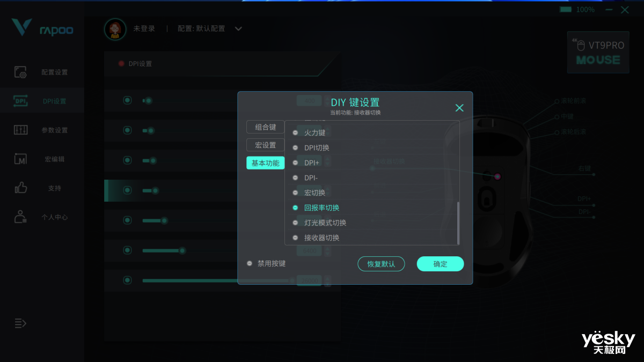Switch to the 组合键 tab
The width and height of the screenshot is (644, 362).
click(x=266, y=127)
